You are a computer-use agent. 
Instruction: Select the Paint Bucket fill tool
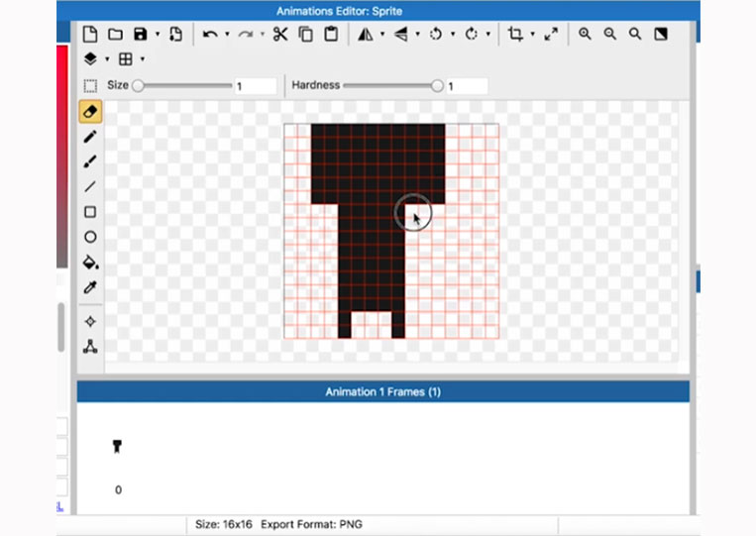[x=90, y=263]
